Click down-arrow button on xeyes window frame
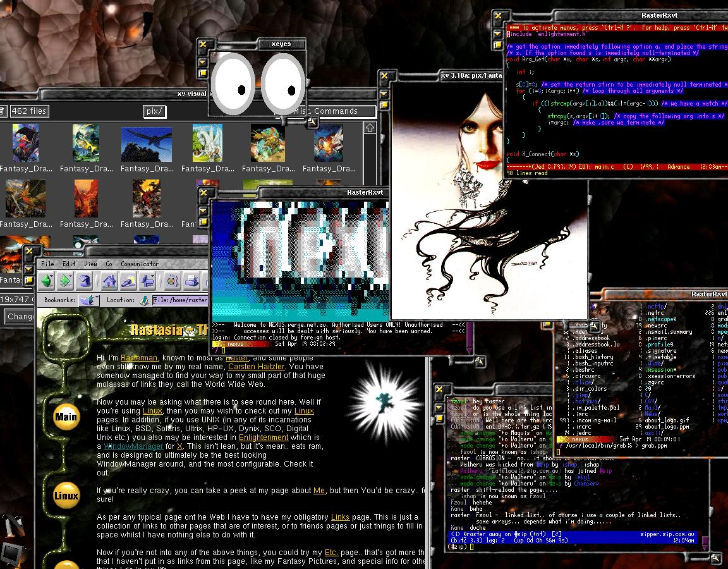The height and width of the screenshot is (569, 728). click(203, 62)
